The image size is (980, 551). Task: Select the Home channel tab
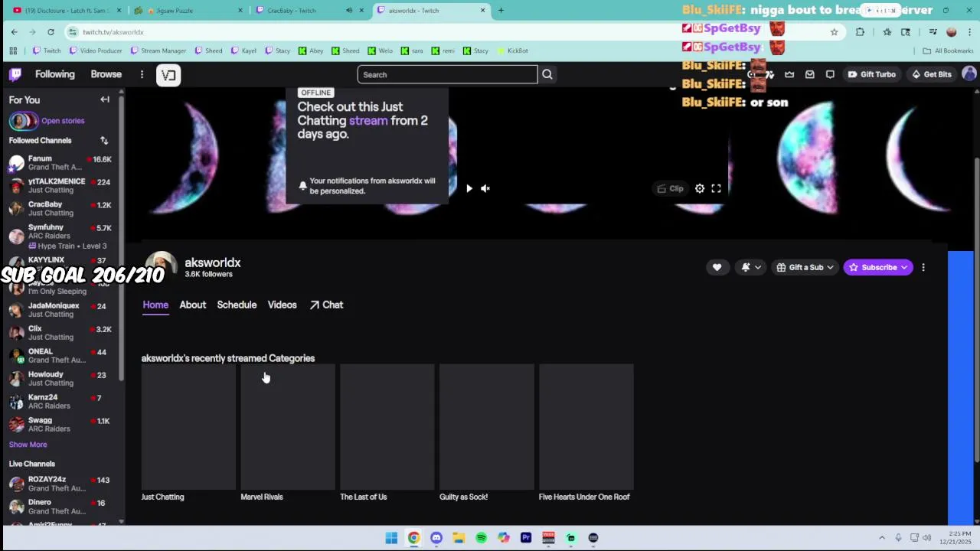[x=155, y=305]
